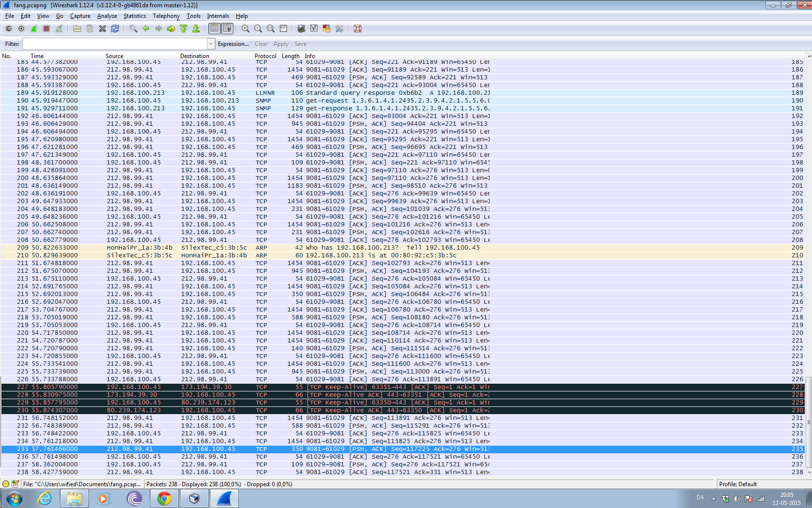812x508 pixels.
Task: Go back in packet history arrow
Action: click(x=146, y=29)
